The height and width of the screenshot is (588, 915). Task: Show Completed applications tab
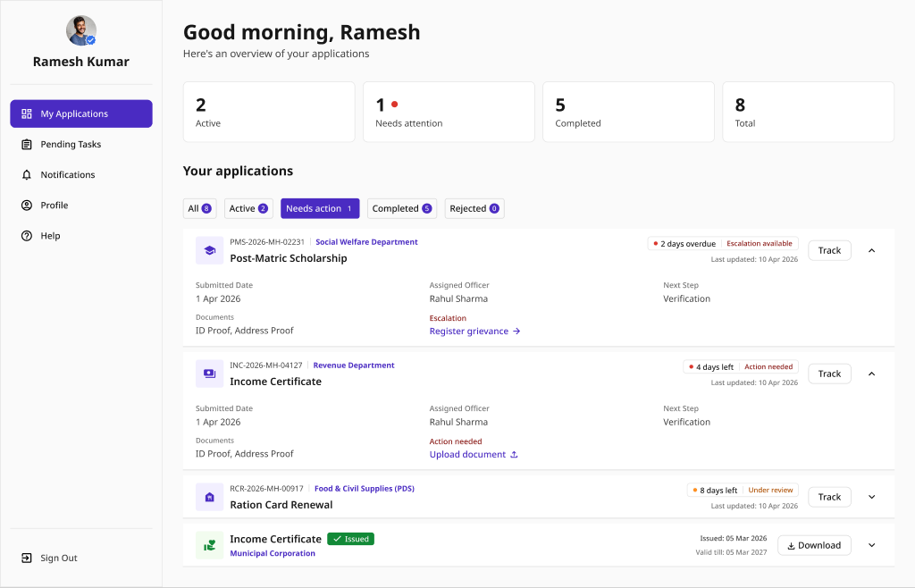click(x=402, y=208)
